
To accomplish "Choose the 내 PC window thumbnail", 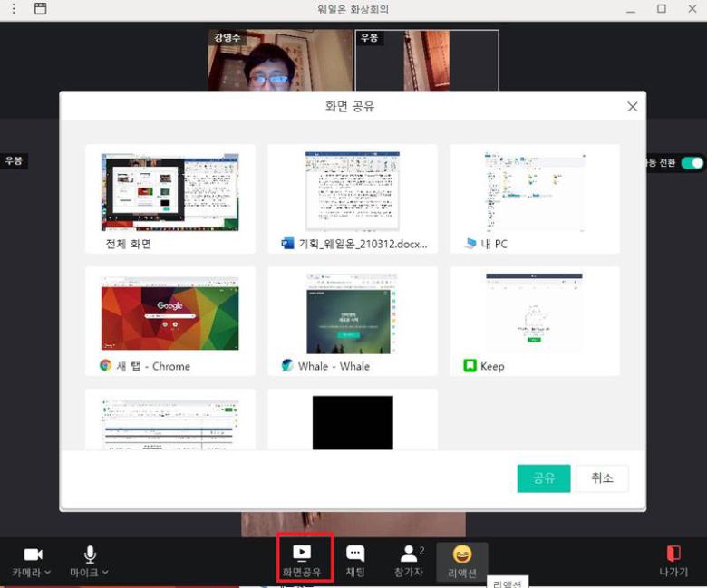I will pyautogui.click(x=534, y=192).
